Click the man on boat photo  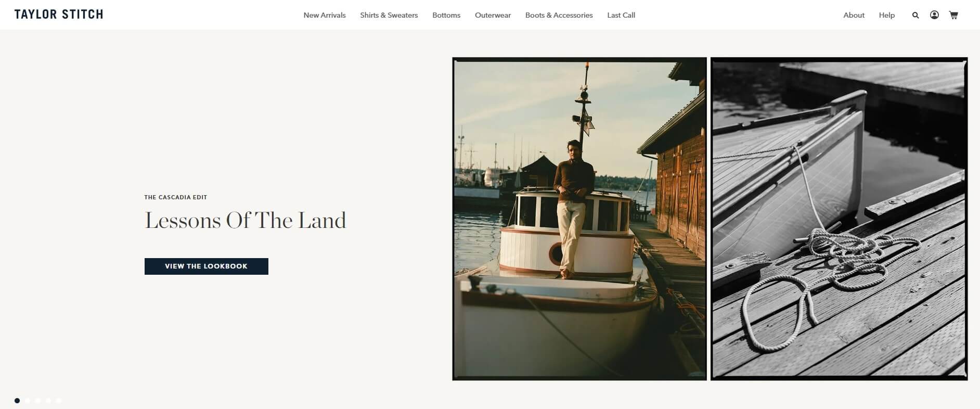579,219
